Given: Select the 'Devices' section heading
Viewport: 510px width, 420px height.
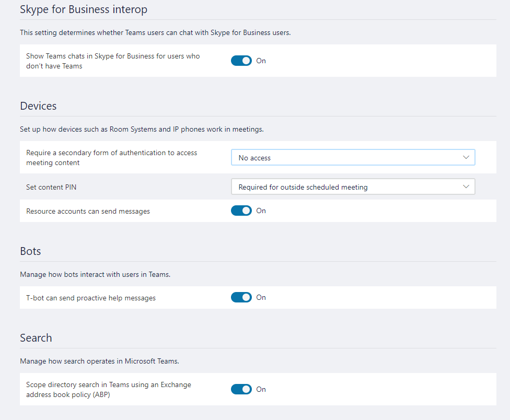Looking at the screenshot, I should [38, 106].
